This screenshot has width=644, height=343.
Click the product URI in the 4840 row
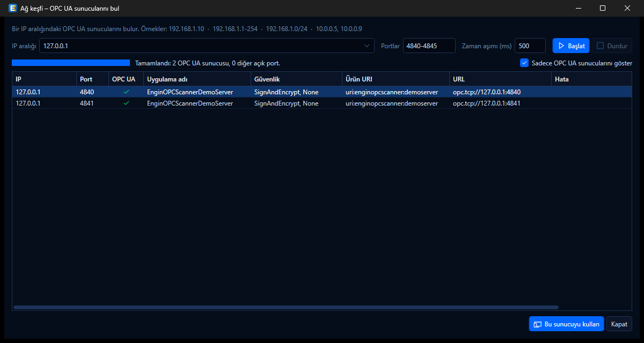pos(392,92)
